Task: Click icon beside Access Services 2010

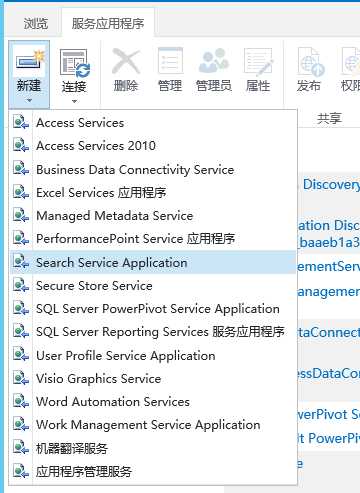Action: point(21,145)
